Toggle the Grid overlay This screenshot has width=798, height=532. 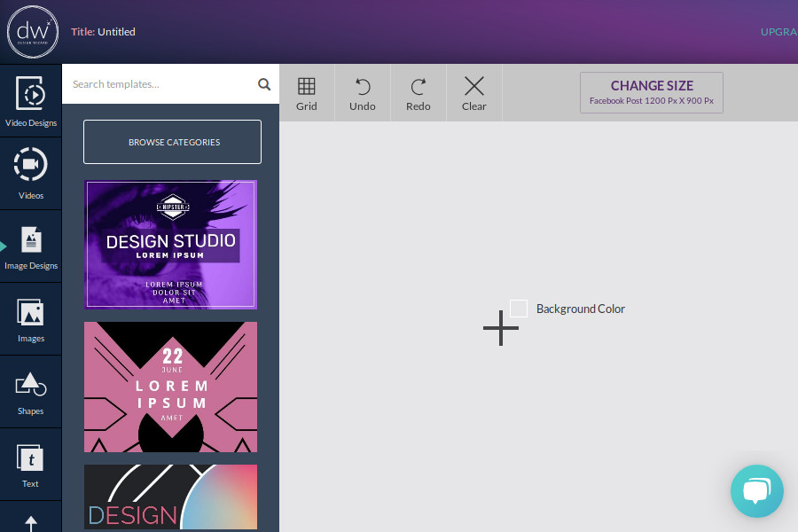(307, 93)
